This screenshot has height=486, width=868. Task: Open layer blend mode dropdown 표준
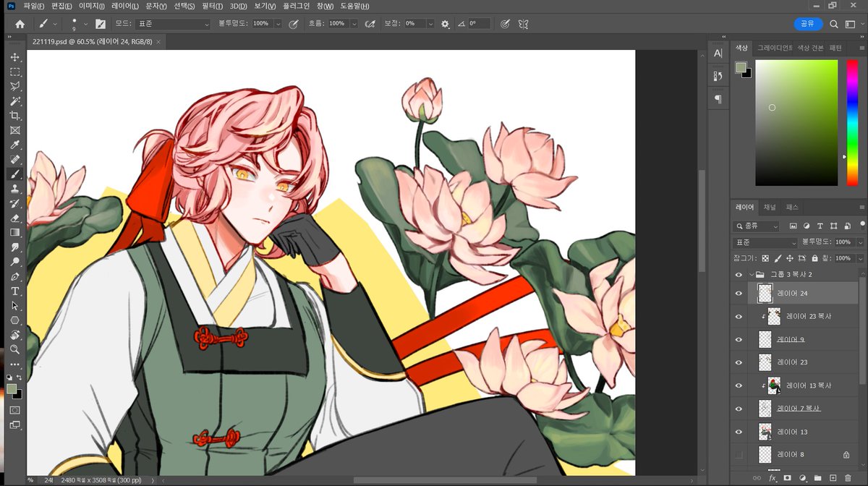click(765, 242)
